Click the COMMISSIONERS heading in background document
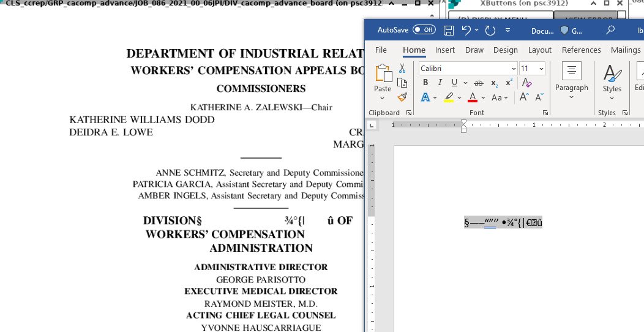The width and height of the screenshot is (644, 332). 261,89
